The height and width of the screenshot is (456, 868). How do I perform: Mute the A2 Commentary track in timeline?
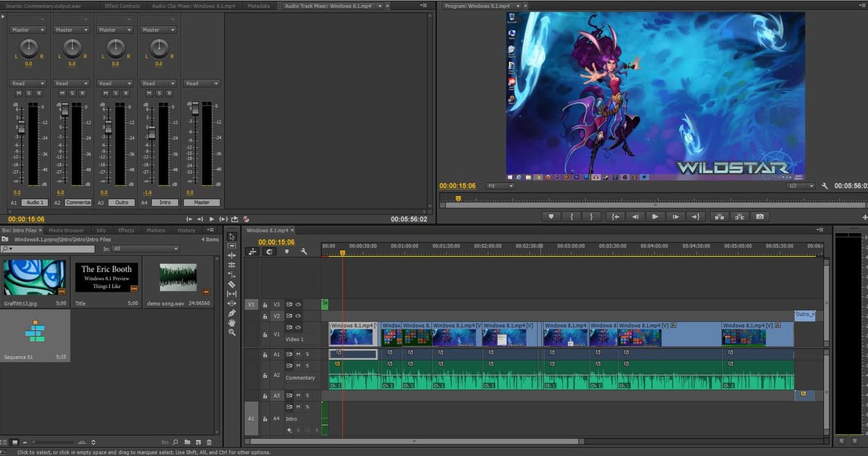pos(298,366)
